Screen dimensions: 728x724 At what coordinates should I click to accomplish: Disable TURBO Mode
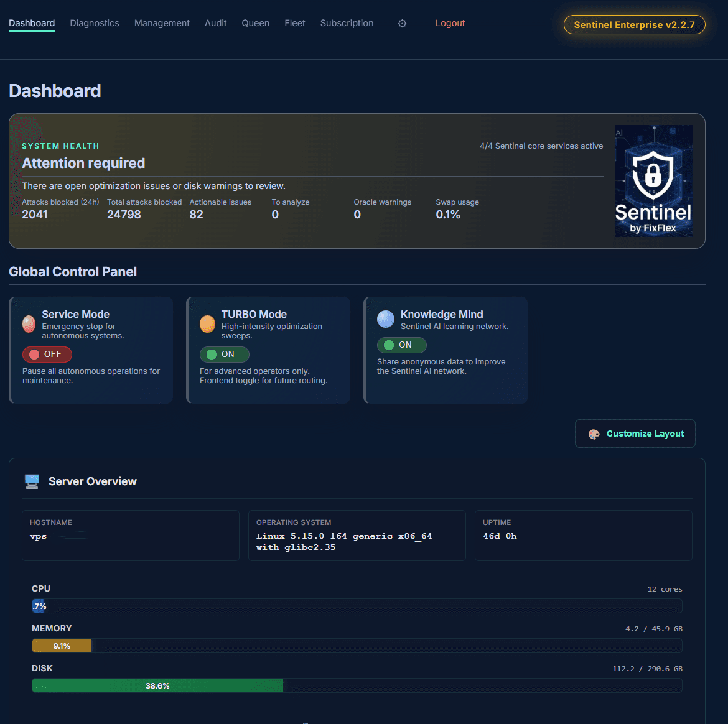click(224, 354)
